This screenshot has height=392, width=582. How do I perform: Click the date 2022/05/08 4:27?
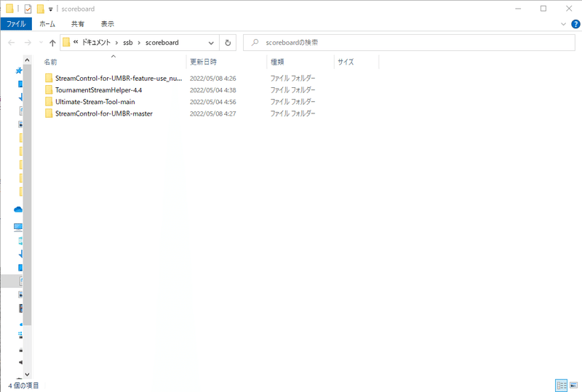pos(212,114)
